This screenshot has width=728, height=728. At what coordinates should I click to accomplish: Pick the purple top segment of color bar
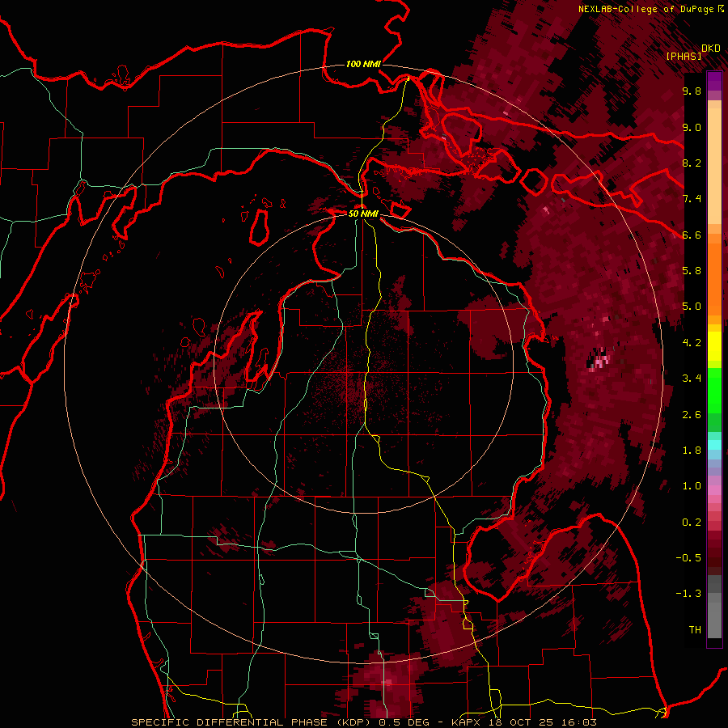(x=714, y=81)
